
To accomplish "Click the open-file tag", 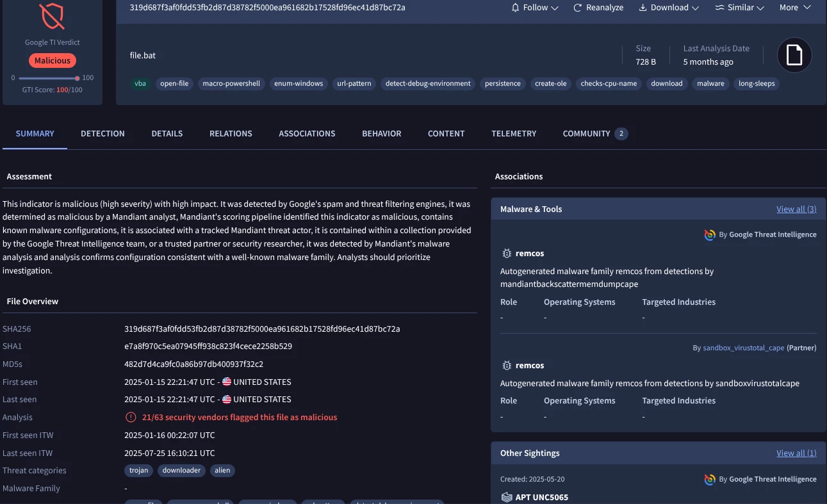I will pos(174,83).
